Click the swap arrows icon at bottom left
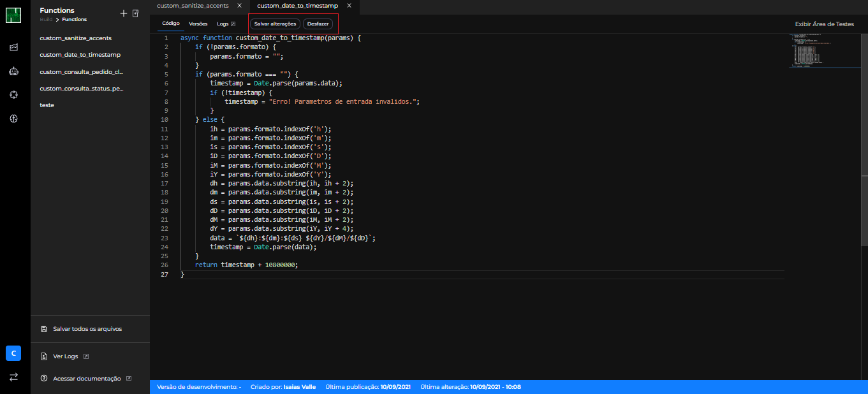This screenshot has height=394, width=868. pos(13,377)
